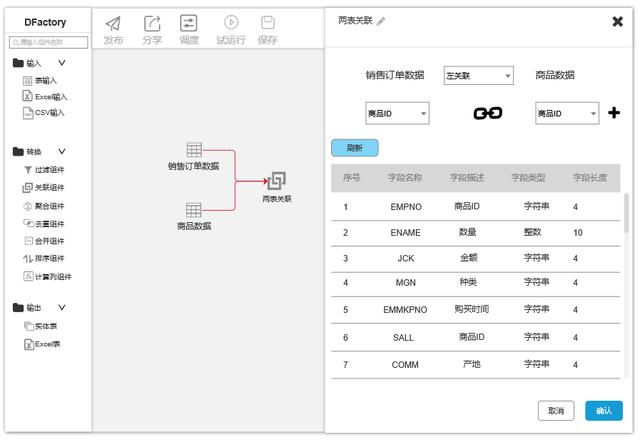Click the SALL field name cell
The image size is (640, 440).
click(x=403, y=338)
